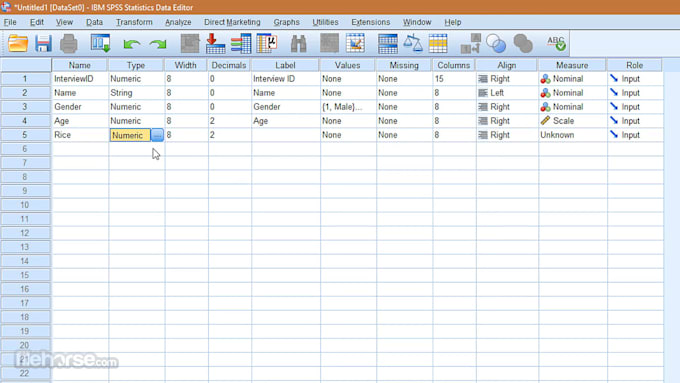Click the Unknown measure cell for Rice
Screen dimensions: 680x383
pyautogui.click(x=572, y=135)
